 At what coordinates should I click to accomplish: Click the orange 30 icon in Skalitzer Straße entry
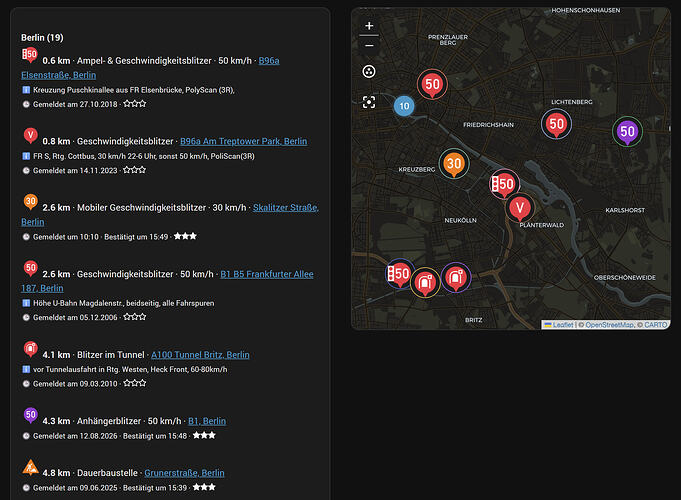coord(30,202)
